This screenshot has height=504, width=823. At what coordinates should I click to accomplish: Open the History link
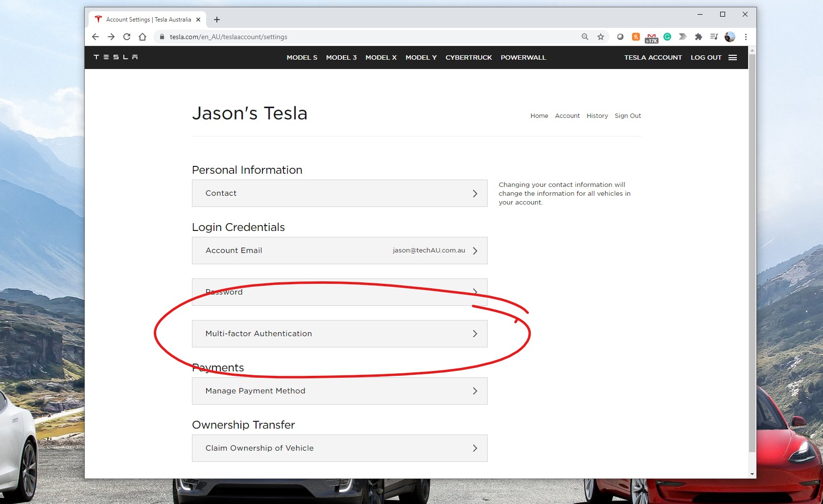(x=597, y=116)
